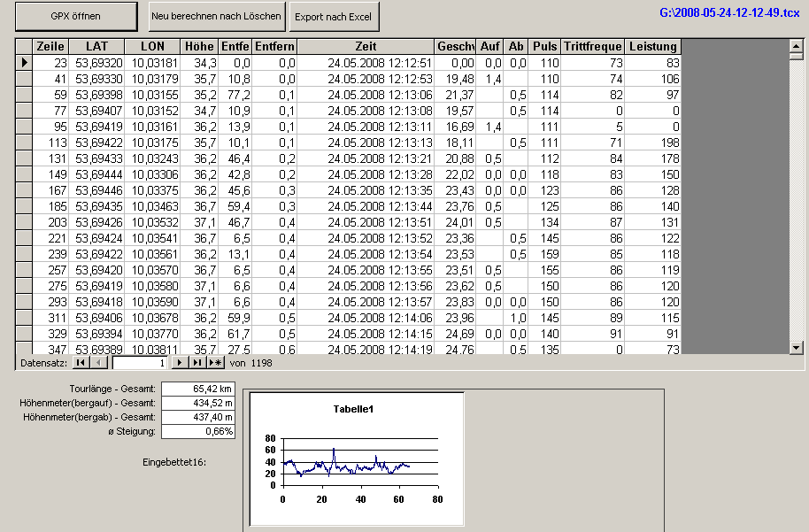Select row marker for Zeile 23
809x532 pixels.
24,63
